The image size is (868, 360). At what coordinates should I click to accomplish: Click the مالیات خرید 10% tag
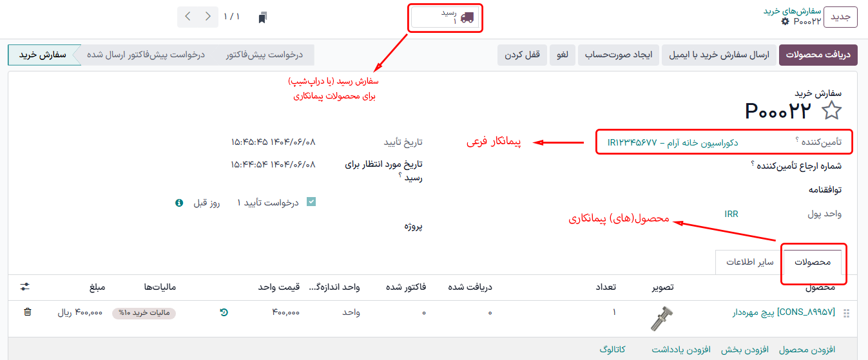click(x=144, y=313)
